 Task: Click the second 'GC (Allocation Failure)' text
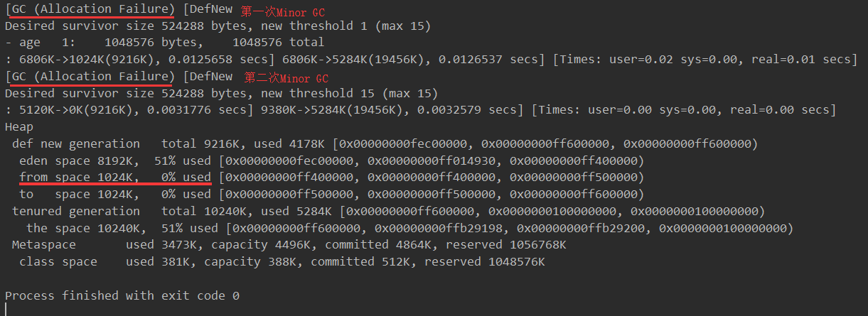click(x=92, y=76)
